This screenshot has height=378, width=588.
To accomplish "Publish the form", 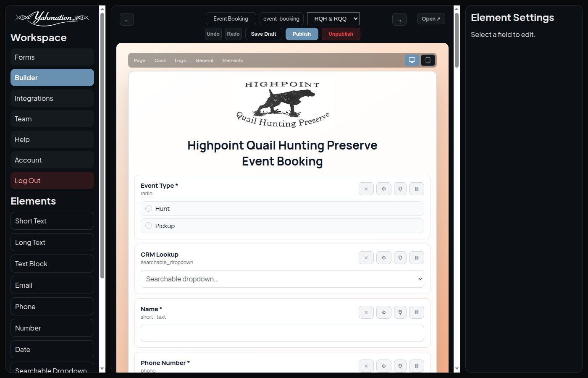I will [302, 34].
